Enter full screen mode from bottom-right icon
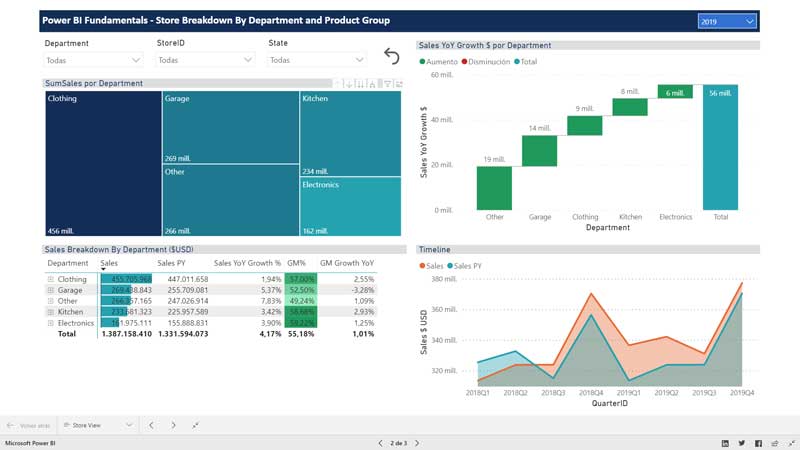The image size is (800, 450). (x=789, y=441)
